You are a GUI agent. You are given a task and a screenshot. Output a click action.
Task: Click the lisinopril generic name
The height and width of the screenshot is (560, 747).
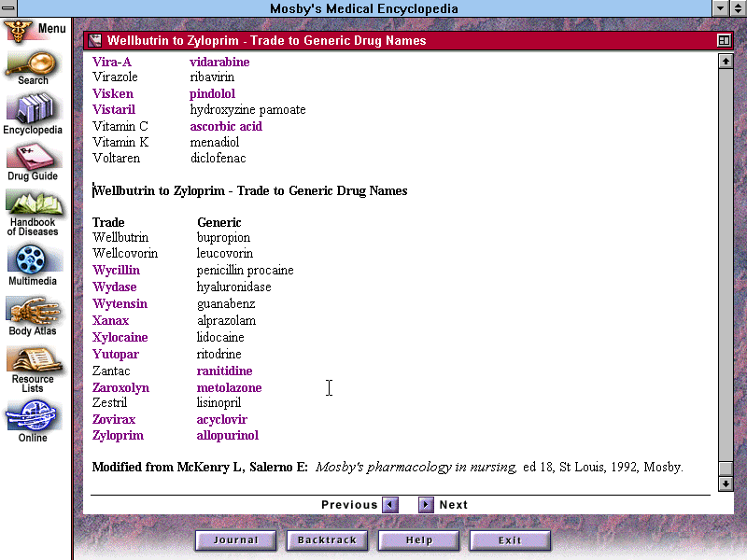[218, 403]
